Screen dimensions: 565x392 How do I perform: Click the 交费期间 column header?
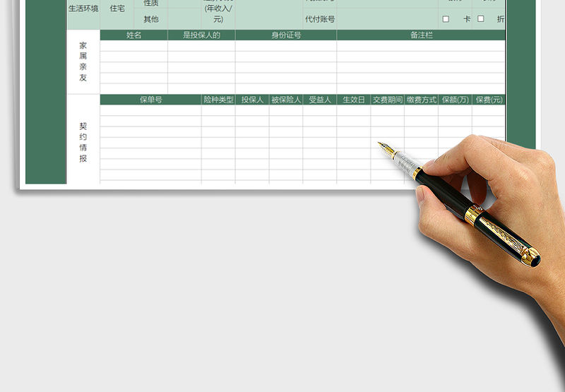click(x=388, y=100)
